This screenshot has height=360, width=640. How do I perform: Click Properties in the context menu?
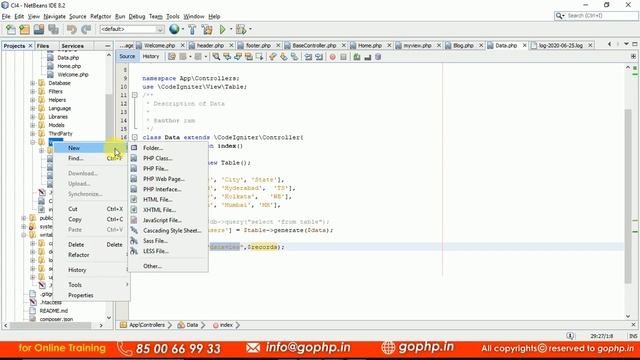point(91,295)
